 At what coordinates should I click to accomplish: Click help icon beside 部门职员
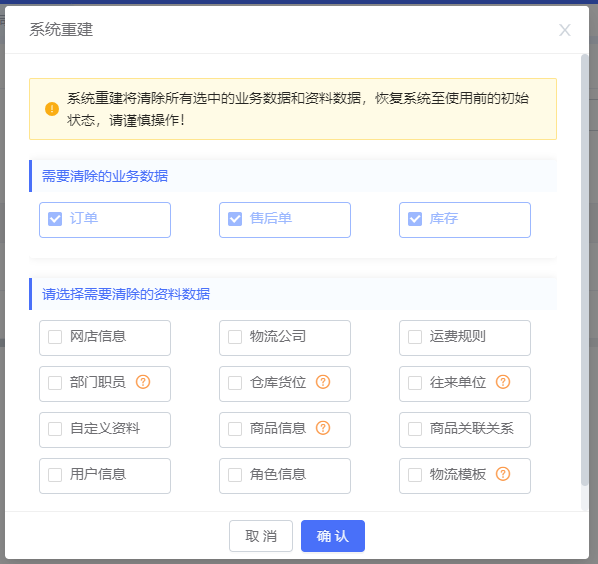point(143,382)
